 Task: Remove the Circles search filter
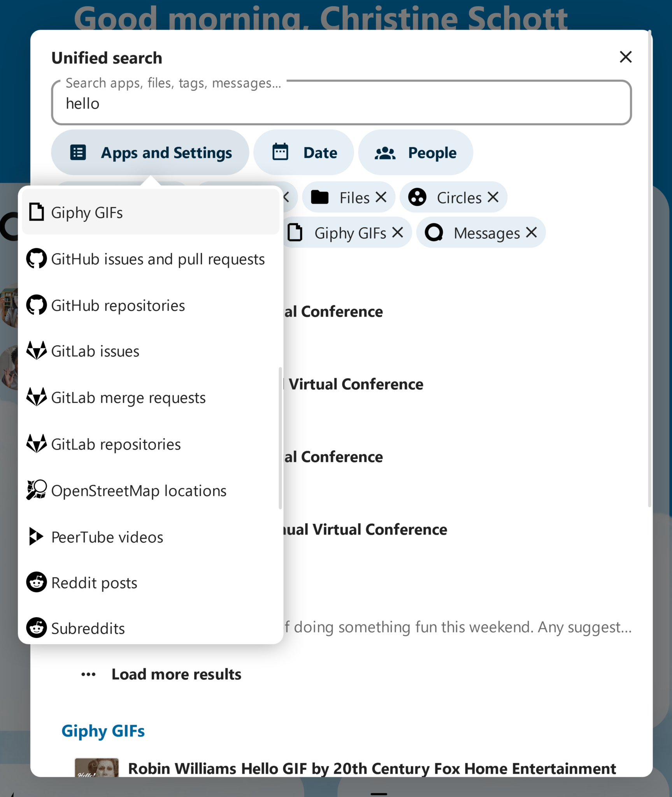(494, 197)
